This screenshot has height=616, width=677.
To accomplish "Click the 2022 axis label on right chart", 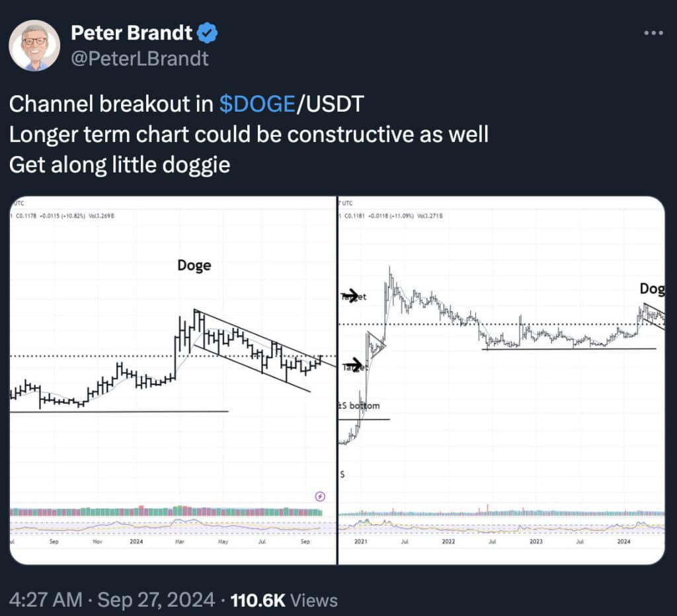I will coord(449,541).
